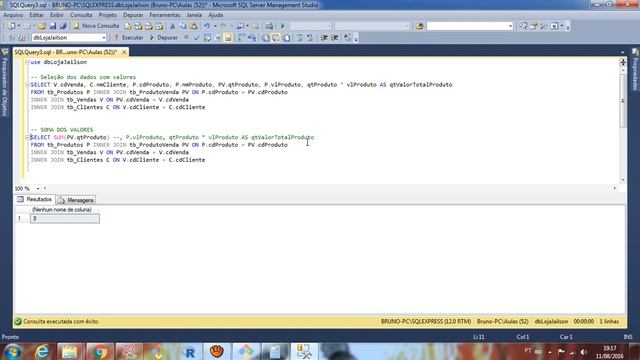Switch to the Resultados tab

coord(34,199)
